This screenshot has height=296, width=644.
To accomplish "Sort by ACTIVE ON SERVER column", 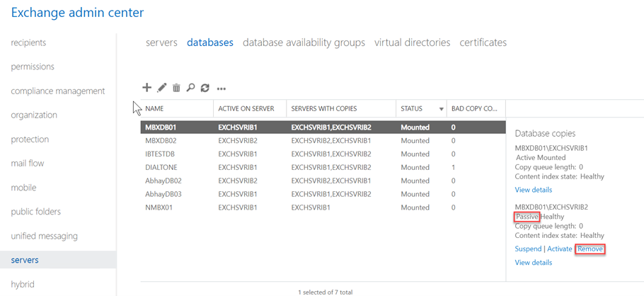I will (250, 109).
